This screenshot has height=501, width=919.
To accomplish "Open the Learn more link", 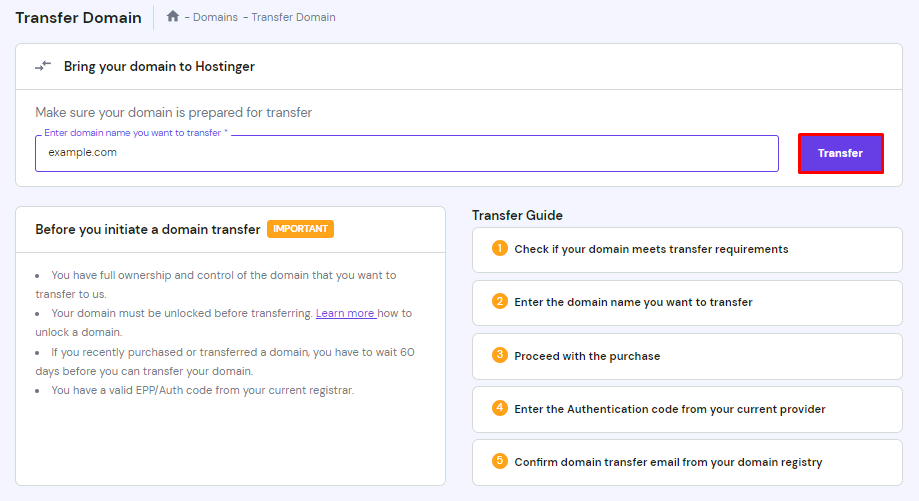I will tap(345, 313).
